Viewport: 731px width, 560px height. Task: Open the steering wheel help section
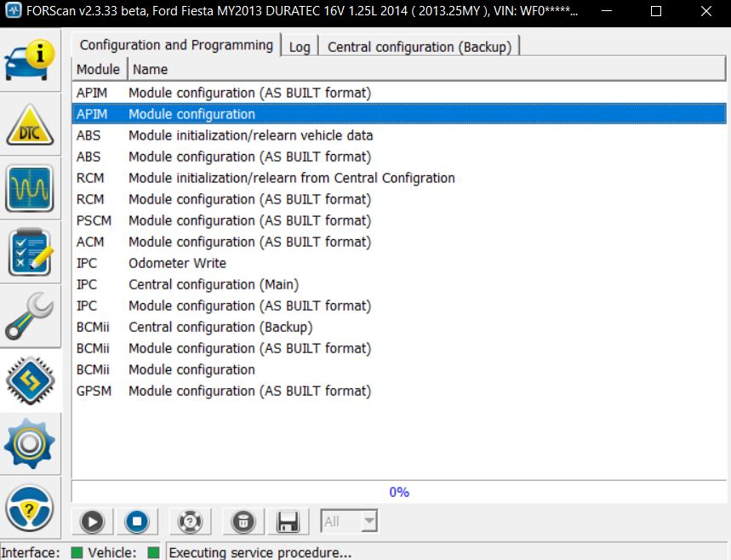[x=31, y=509]
